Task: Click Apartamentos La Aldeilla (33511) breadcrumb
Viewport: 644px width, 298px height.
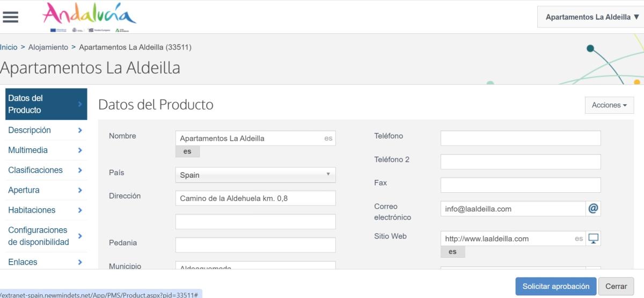Action: coord(135,47)
